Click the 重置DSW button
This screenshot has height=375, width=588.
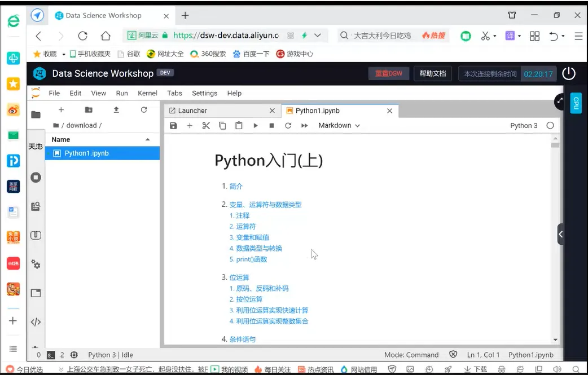tap(388, 73)
